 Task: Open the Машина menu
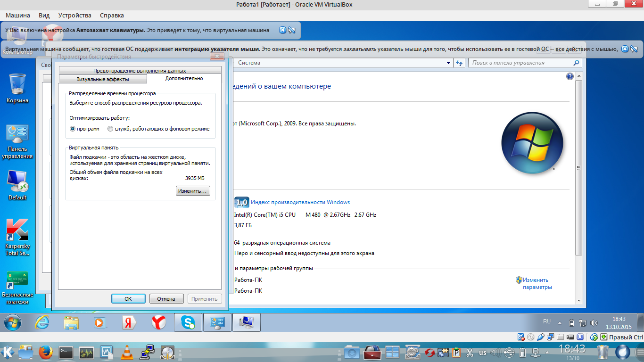[18, 15]
